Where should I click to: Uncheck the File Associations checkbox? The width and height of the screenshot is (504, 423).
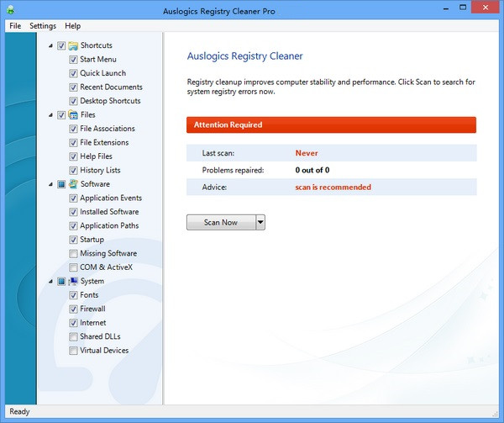click(x=73, y=129)
